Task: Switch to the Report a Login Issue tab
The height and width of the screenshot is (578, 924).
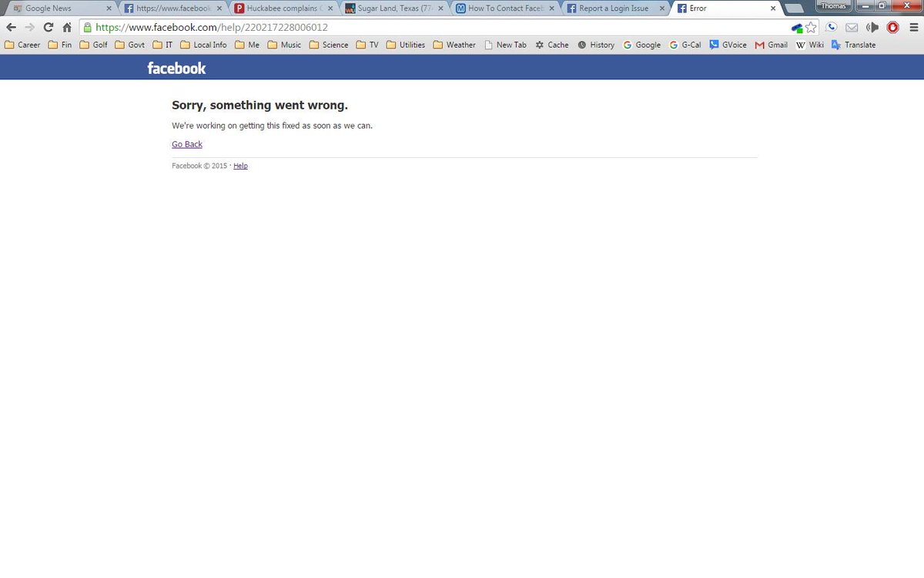Action: (616, 8)
